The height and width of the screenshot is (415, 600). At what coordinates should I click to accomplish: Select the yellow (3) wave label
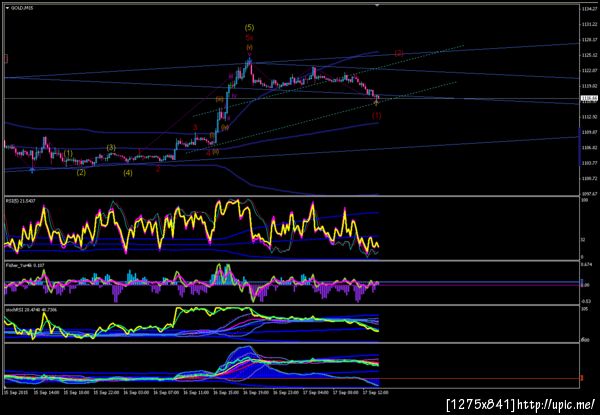[x=111, y=147]
